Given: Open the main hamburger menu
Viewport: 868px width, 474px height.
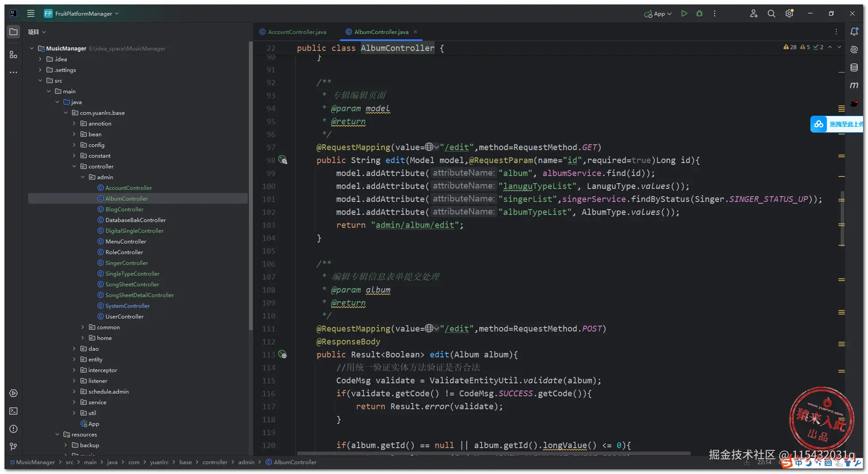Looking at the screenshot, I should click(x=31, y=13).
